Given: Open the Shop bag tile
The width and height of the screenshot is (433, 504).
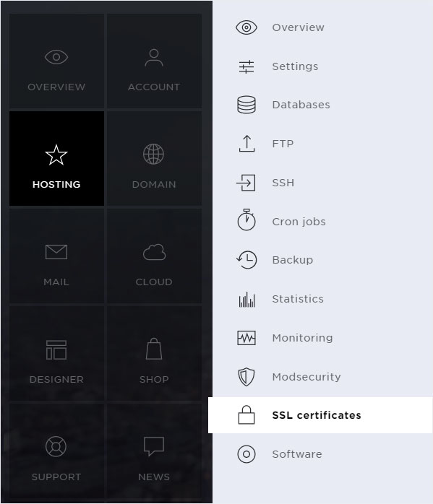Looking at the screenshot, I should click(154, 354).
